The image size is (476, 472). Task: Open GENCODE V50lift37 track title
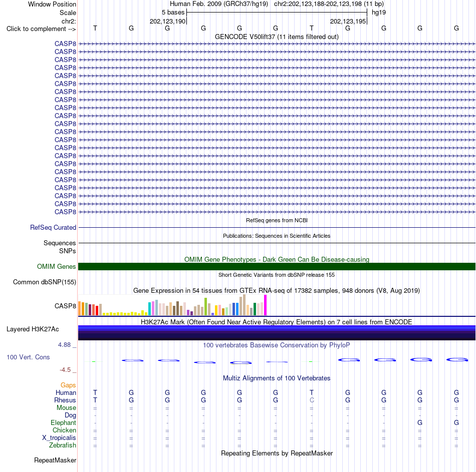pyautogui.click(x=277, y=37)
